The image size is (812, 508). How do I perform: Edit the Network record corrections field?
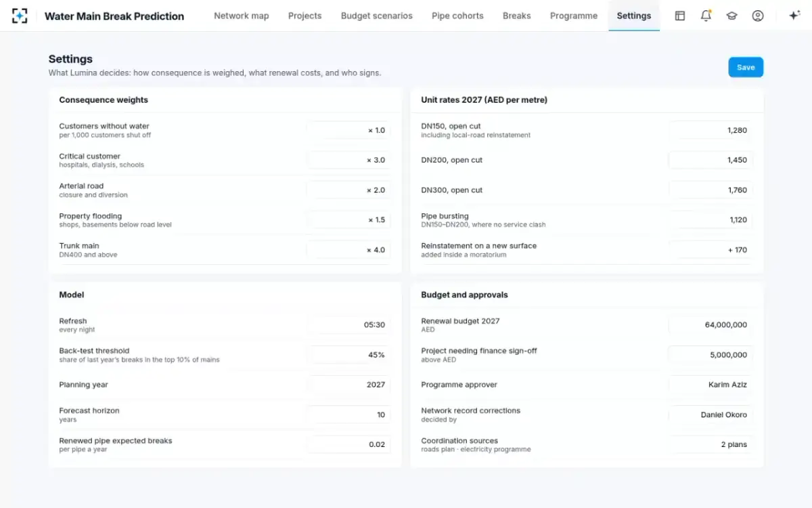[710, 415]
